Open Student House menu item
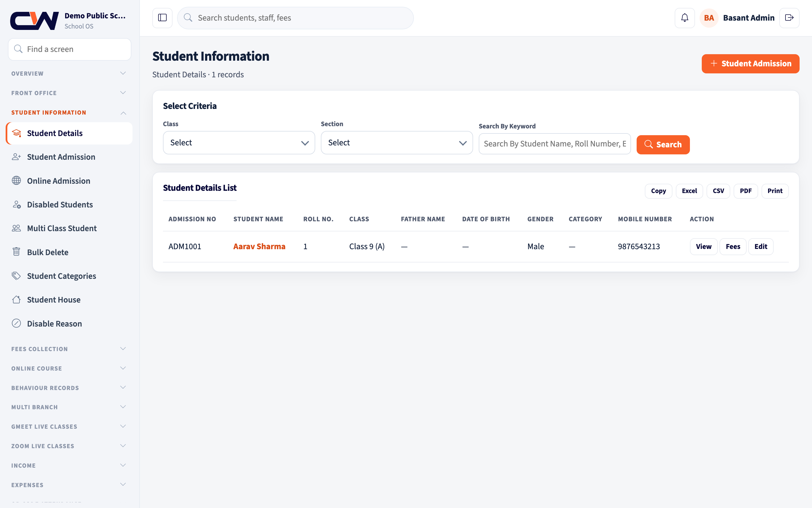The height and width of the screenshot is (508, 812). point(69,300)
